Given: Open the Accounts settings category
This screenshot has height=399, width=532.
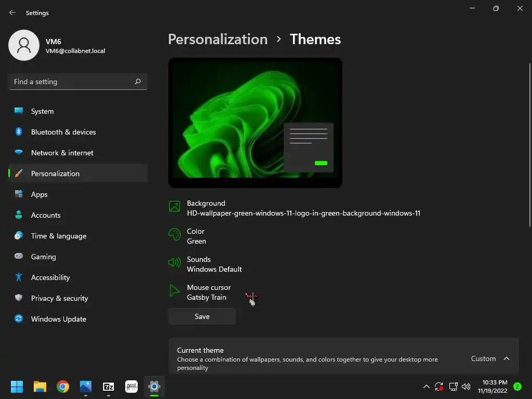Looking at the screenshot, I should tap(78, 215).
